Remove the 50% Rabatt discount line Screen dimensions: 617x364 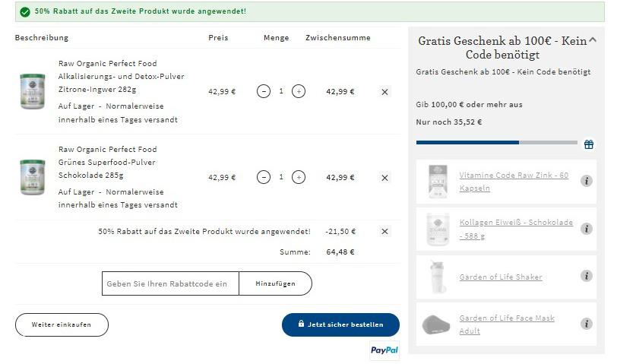click(x=384, y=231)
